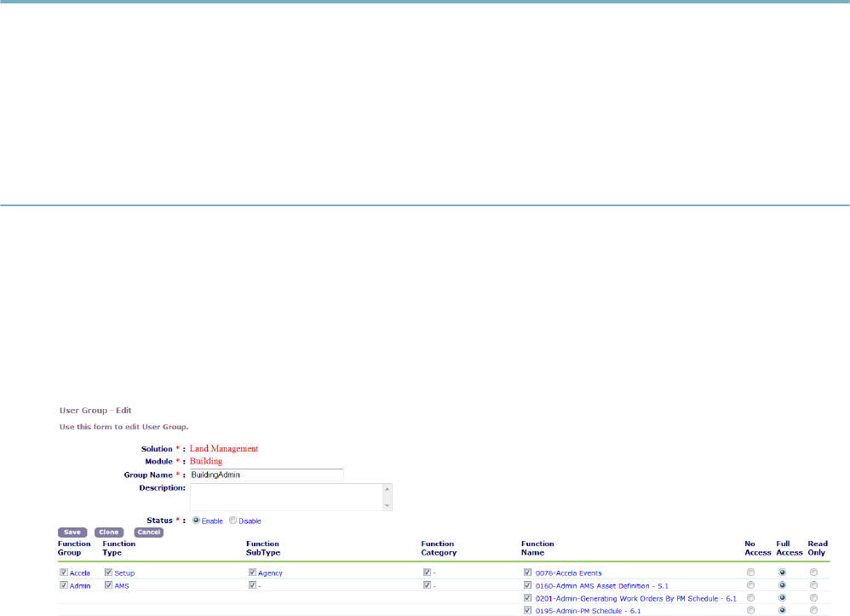This screenshot has width=850, height=616.
Task: Toggle the AMS function type checkbox
Action: pos(108,585)
